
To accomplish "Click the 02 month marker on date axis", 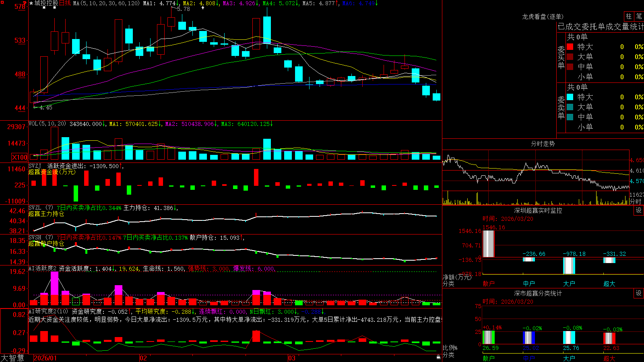I will coord(143,358).
